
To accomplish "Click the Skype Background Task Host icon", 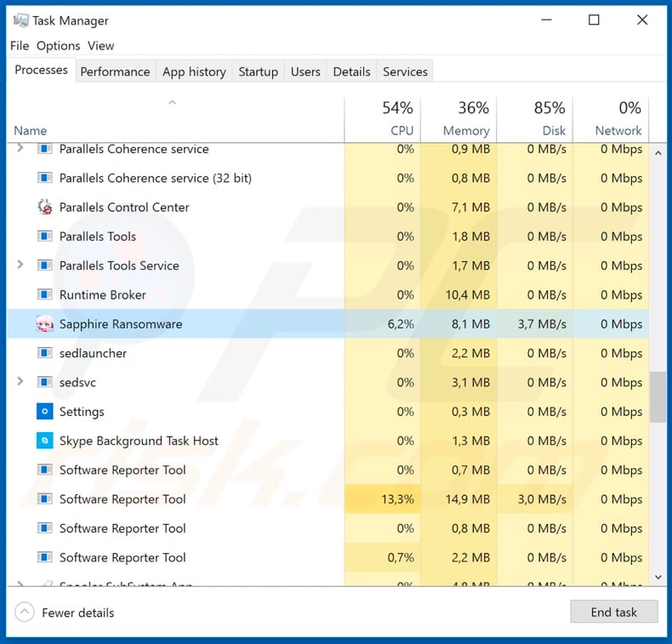I will (x=44, y=441).
